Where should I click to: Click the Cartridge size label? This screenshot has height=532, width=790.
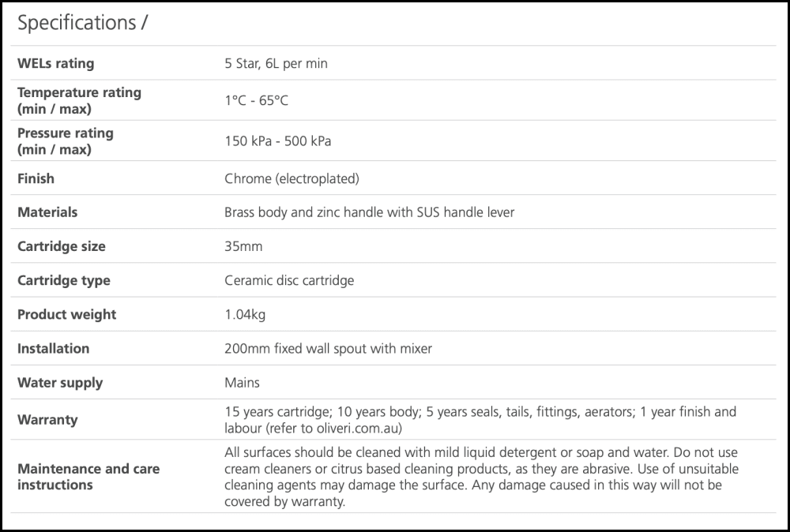[61, 246]
